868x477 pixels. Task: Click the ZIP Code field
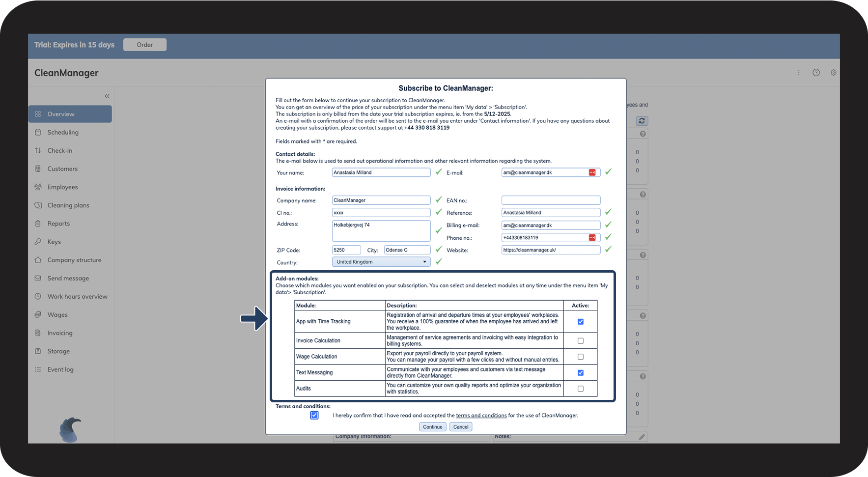(346, 250)
